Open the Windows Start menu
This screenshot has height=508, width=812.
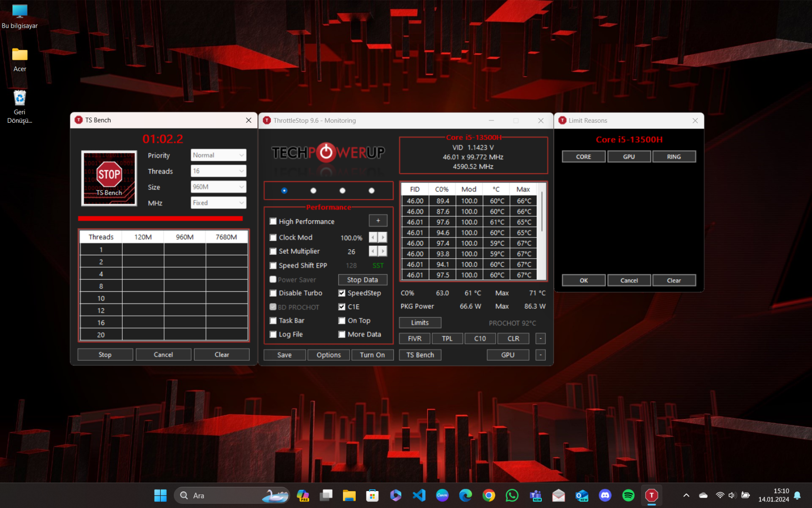coord(160,495)
